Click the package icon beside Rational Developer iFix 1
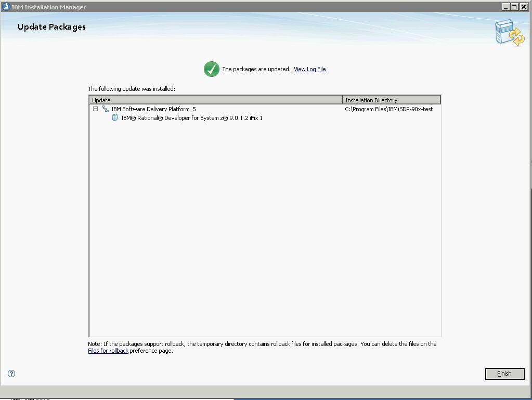The image size is (532, 400). click(x=115, y=118)
